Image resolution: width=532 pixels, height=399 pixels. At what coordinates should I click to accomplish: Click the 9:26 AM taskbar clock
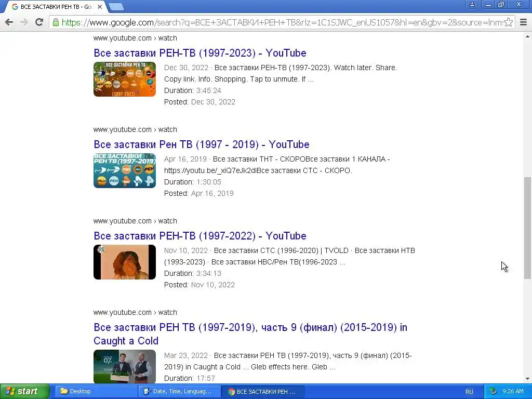(513, 391)
